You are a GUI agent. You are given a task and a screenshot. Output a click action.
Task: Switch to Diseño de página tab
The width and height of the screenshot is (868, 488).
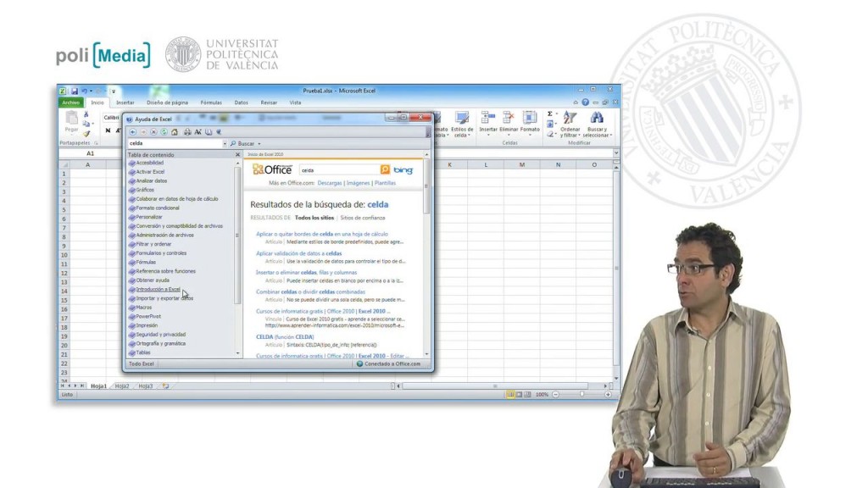167,103
